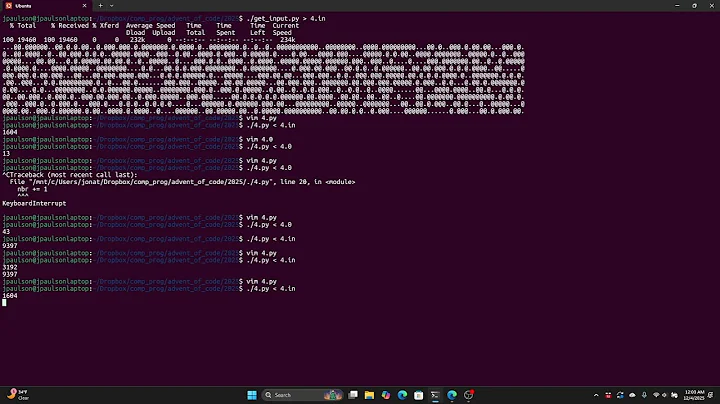The height and width of the screenshot is (404, 720).
Task: Click the './get_input.py > 4.in' command
Action: click(x=286, y=18)
